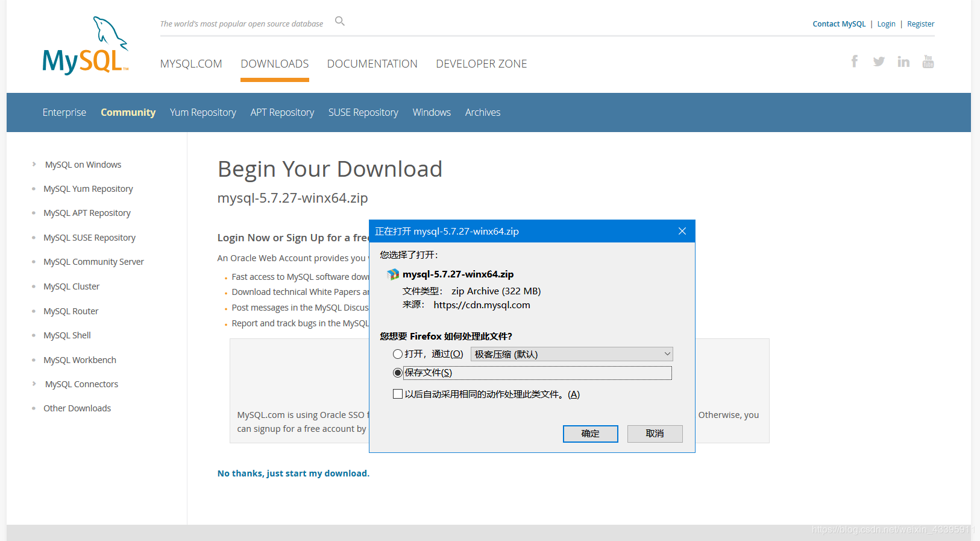The height and width of the screenshot is (541, 980).
Task: Open MySQL Yum Repository sidebar link
Action: (x=88, y=189)
